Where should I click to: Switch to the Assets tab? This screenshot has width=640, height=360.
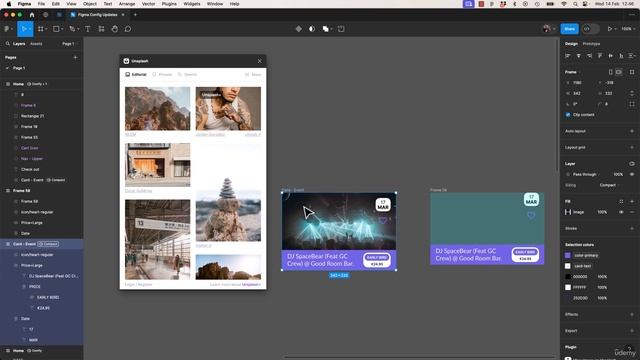tap(36, 44)
